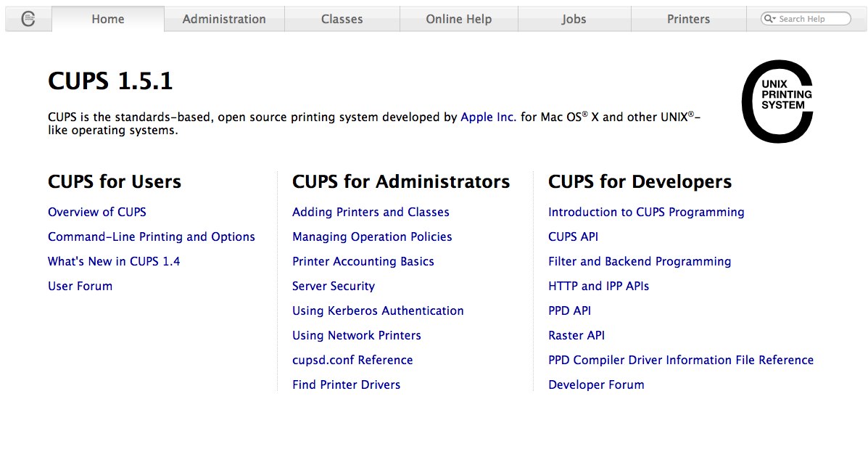The image size is (868, 465).
Task: Click the Find Printer Drivers link
Action: coord(346,384)
